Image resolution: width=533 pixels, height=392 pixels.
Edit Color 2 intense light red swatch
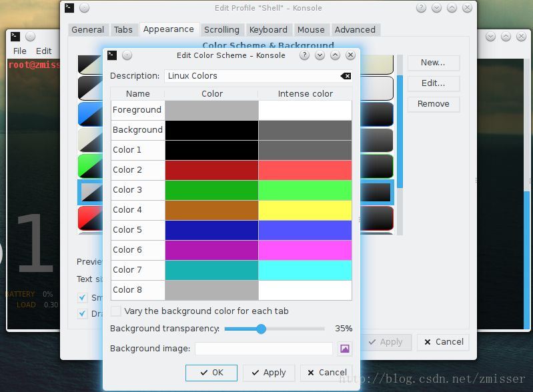click(306, 170)
